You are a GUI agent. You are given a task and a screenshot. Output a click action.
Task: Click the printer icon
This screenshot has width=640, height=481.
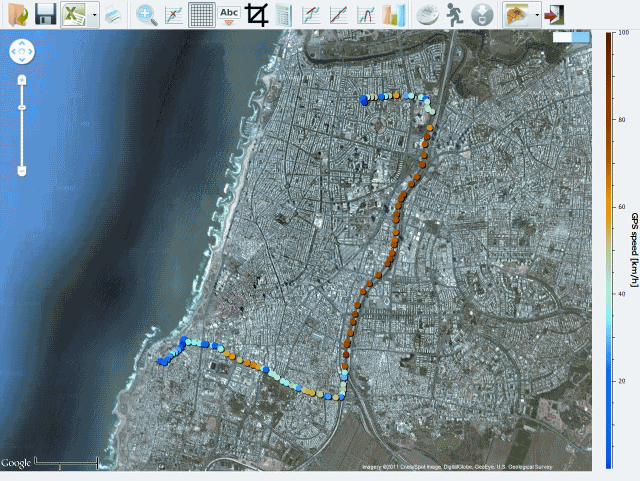tap(113, 15)
